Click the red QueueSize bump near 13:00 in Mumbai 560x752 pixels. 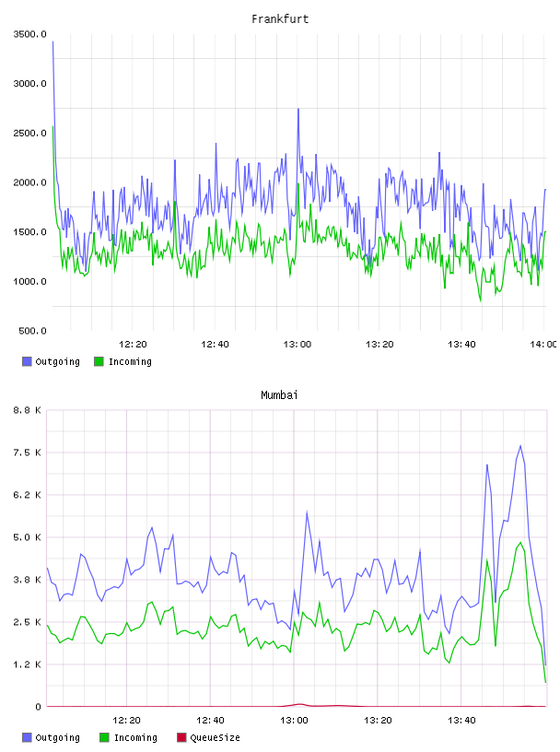point(299,704)
